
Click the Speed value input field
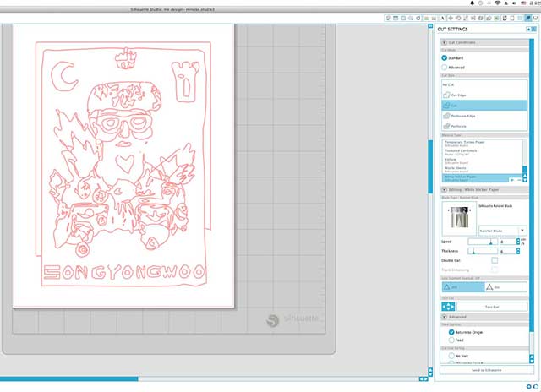(507, 242)
